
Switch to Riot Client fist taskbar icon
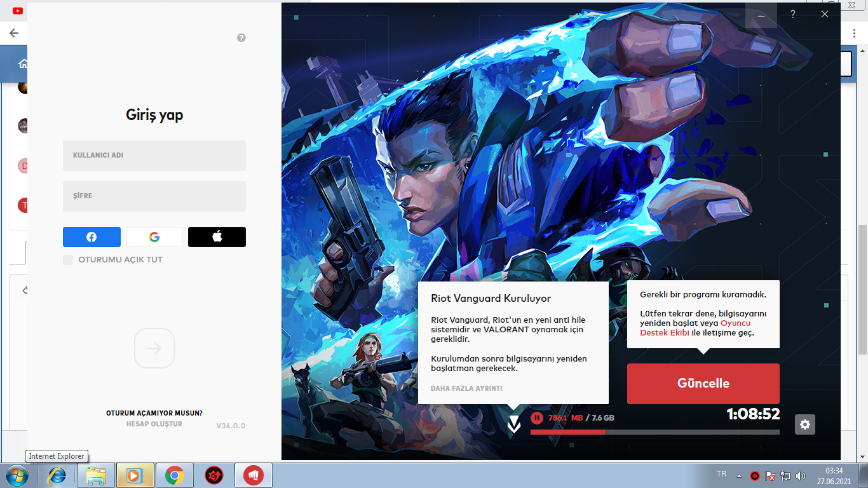pyautogui.click(x=254, y=475)
